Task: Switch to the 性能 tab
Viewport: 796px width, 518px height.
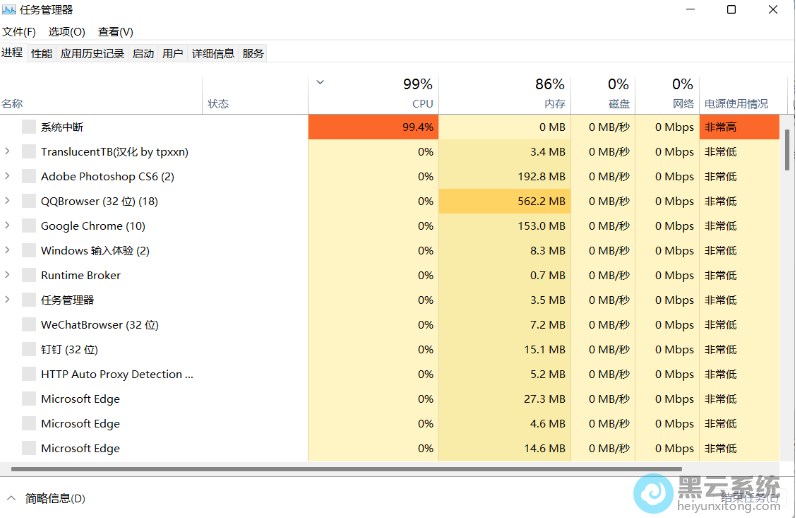Action: (x=41, y=53)
